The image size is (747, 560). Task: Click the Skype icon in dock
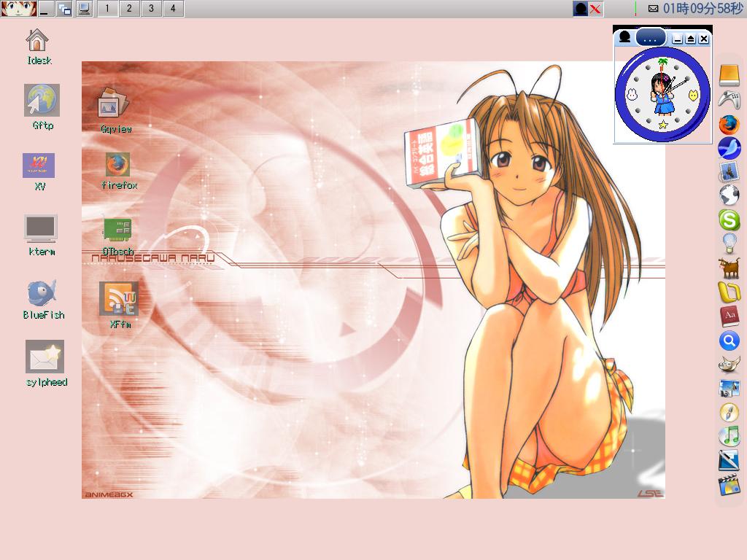[x=729, y=219]
